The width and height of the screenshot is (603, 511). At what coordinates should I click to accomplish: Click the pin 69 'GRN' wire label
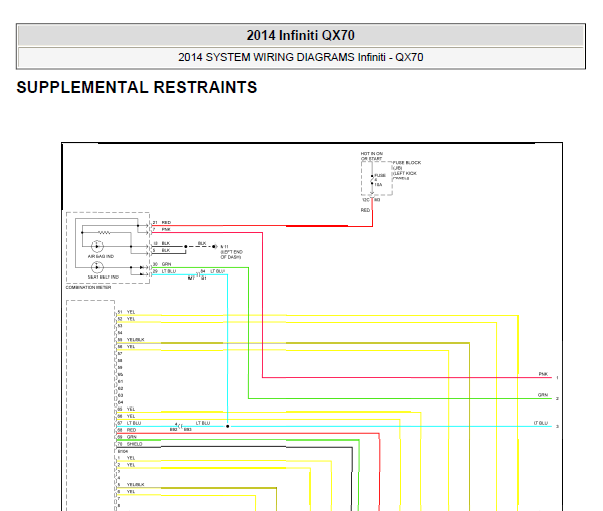point(132,437)
